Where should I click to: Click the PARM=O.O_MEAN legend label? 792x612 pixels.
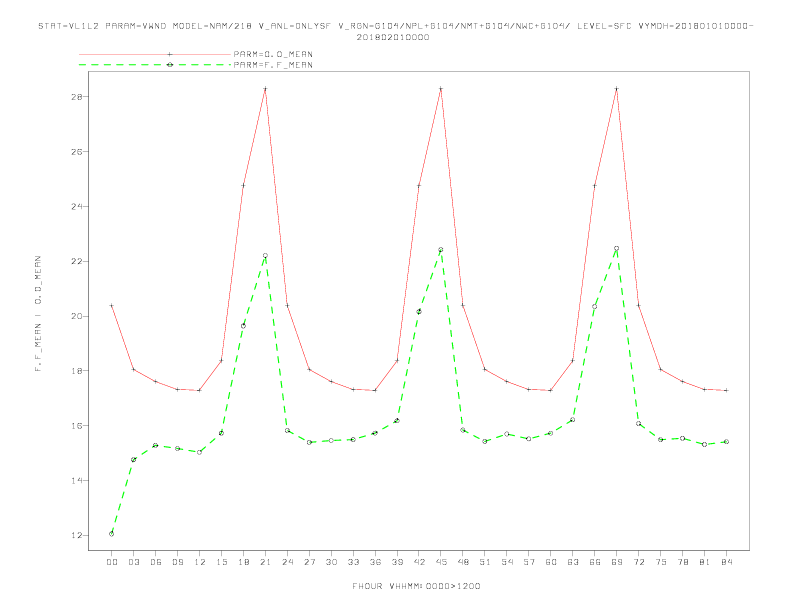[x=273, y=54]
